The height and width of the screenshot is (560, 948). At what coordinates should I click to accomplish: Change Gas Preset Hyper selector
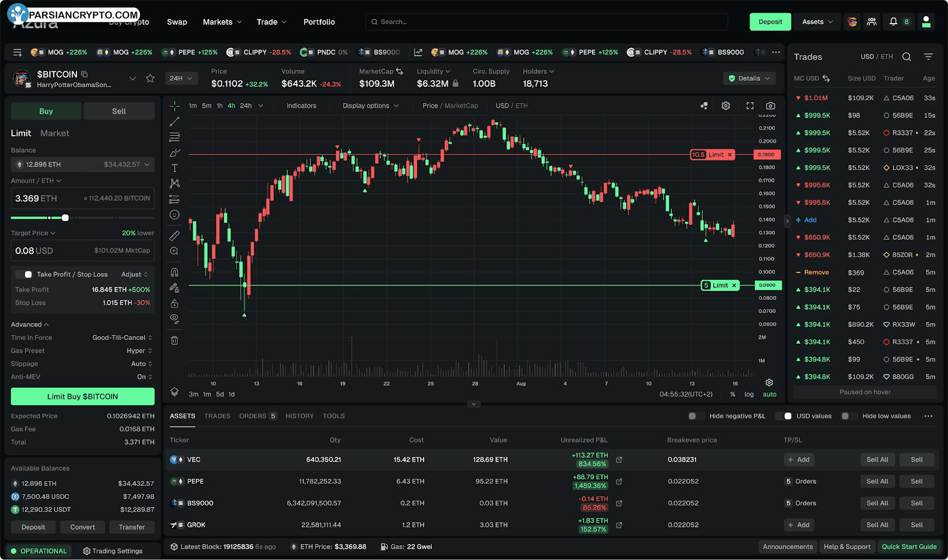pos(139,351)
